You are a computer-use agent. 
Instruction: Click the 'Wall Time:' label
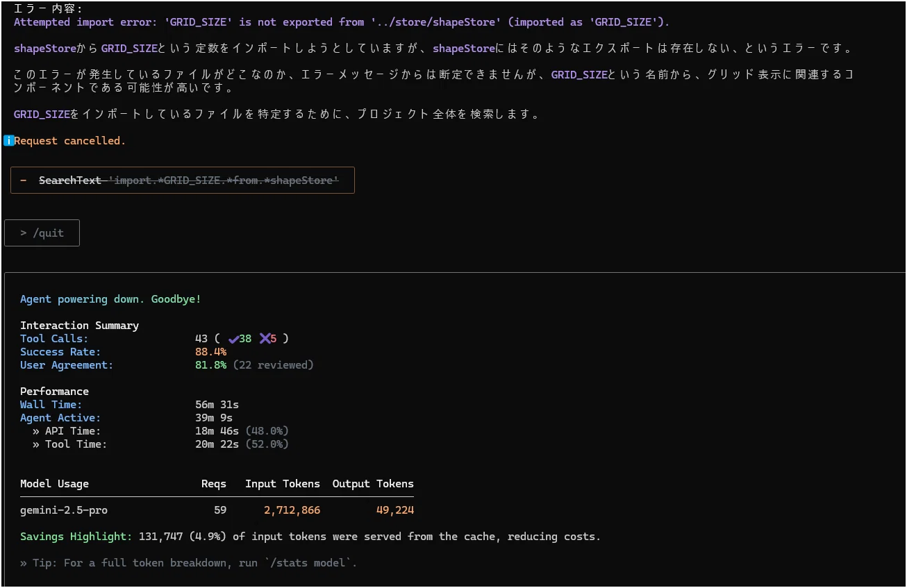(x=51, y=405)
